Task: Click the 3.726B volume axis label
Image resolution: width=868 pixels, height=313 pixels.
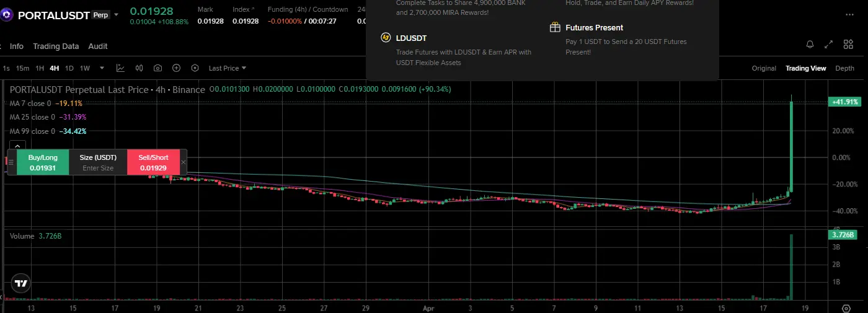Action: pos(842,235)
